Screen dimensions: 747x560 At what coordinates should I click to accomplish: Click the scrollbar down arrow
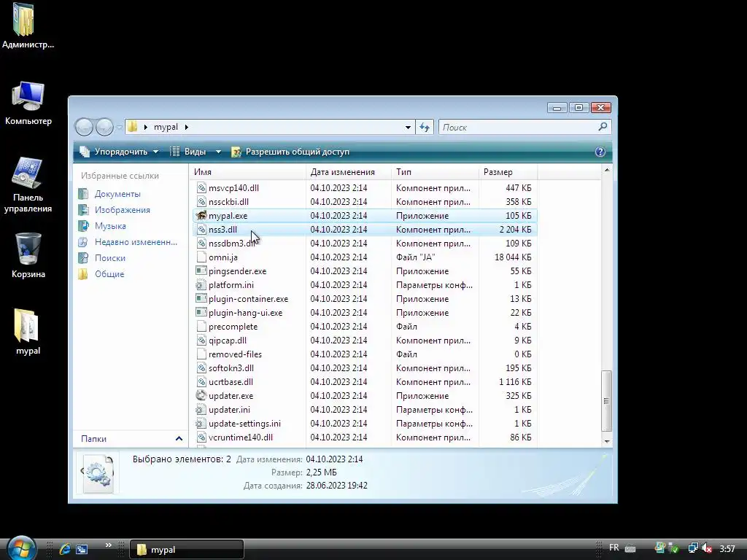pos(606,441)
